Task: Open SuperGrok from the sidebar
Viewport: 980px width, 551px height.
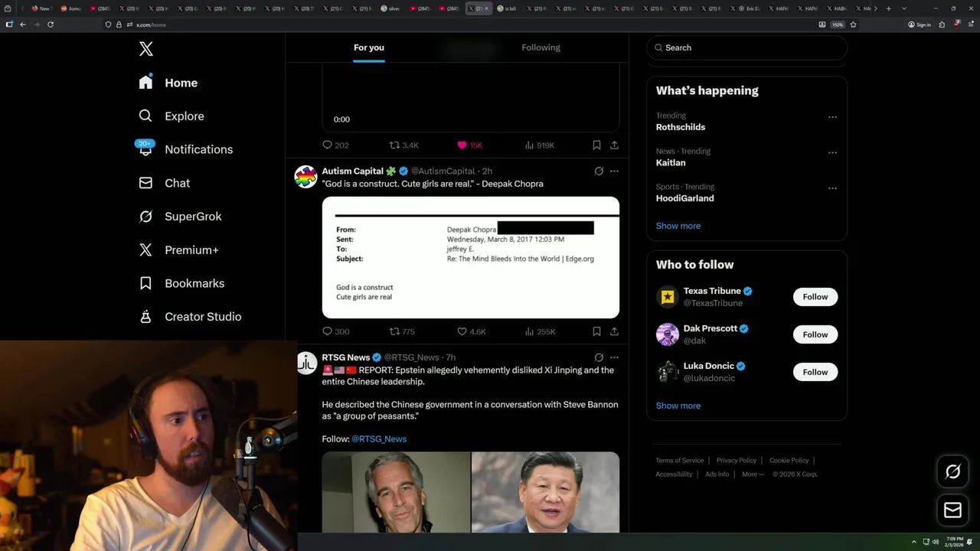Action: [x=181, y=217]
